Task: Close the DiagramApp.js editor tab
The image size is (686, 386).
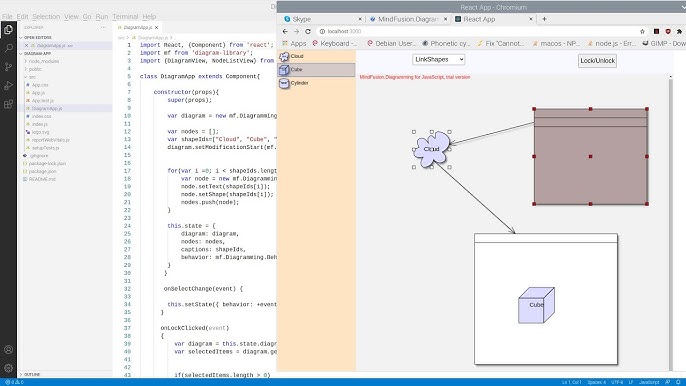Action: click(157, 27)
